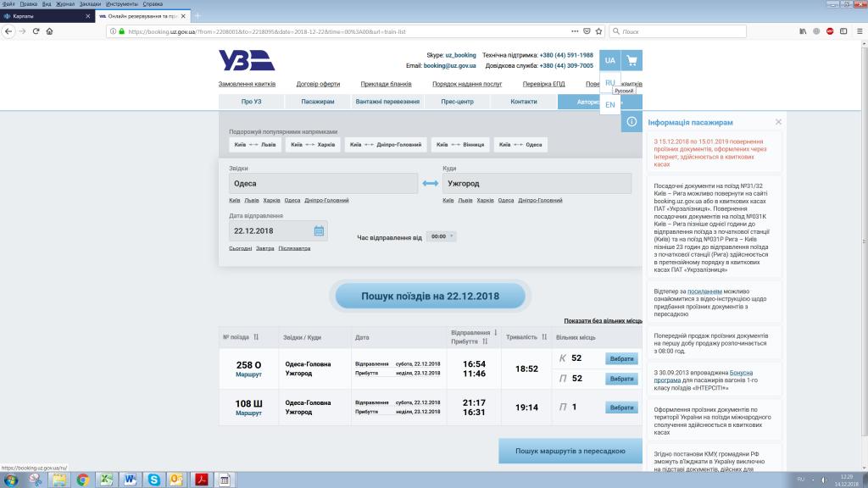Select RU language option
Screen dimensions: 868x488
610,83
